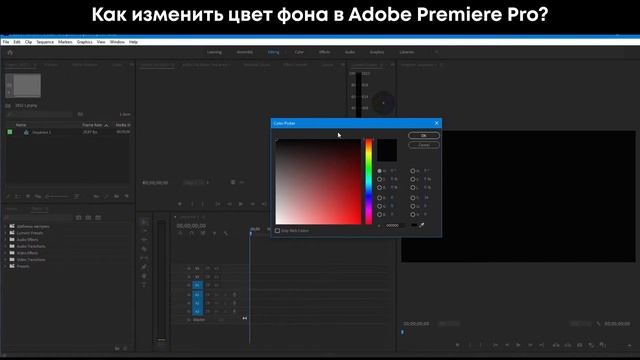Open the Window menu
Image resolution: width=640 pixels, height=360 pixels.
117,42
